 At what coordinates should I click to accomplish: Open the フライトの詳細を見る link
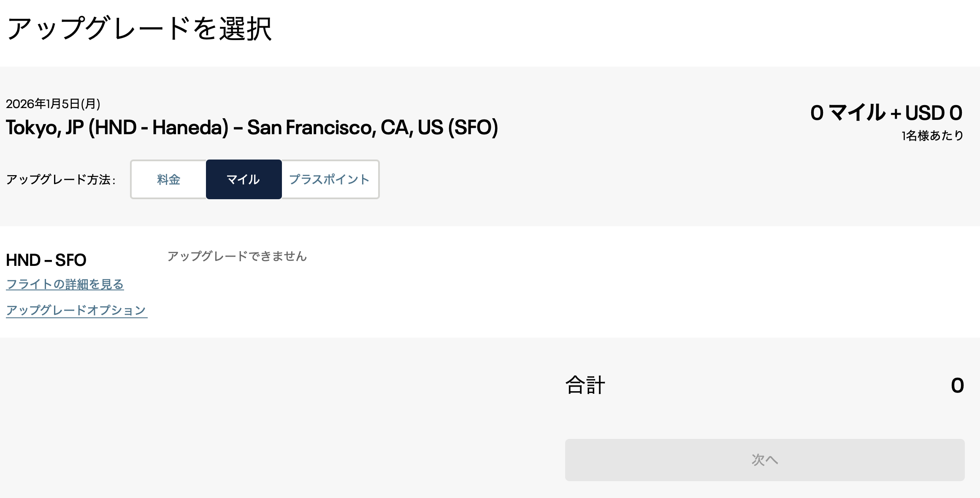pyautogui.click(x=65, y=284)
